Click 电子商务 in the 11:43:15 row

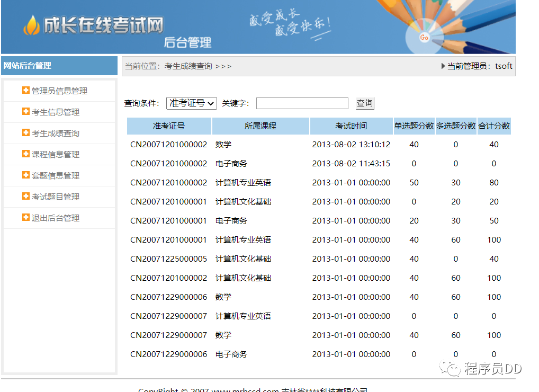231,164
